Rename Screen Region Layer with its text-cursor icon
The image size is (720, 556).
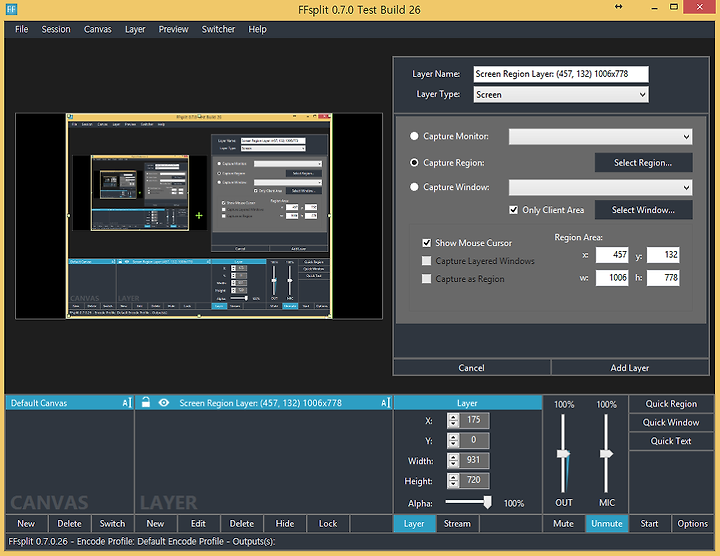386,403
